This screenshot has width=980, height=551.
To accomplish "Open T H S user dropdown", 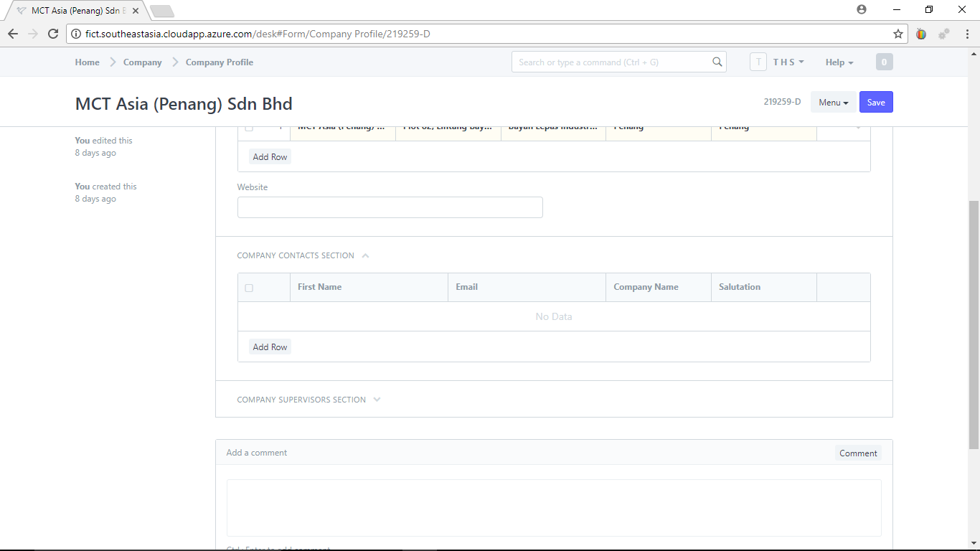I will [x=788, y=62].
